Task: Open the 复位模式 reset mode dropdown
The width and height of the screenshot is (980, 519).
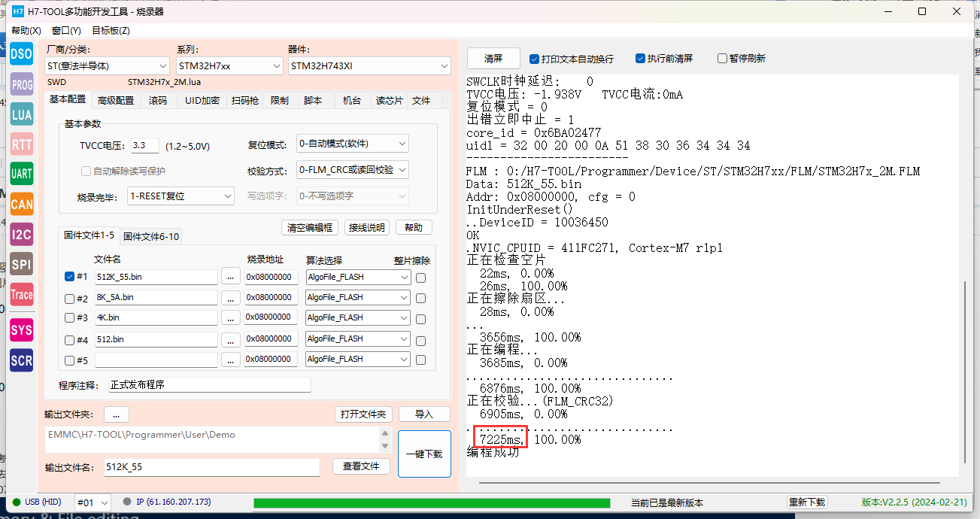Action: pos(353,144)
